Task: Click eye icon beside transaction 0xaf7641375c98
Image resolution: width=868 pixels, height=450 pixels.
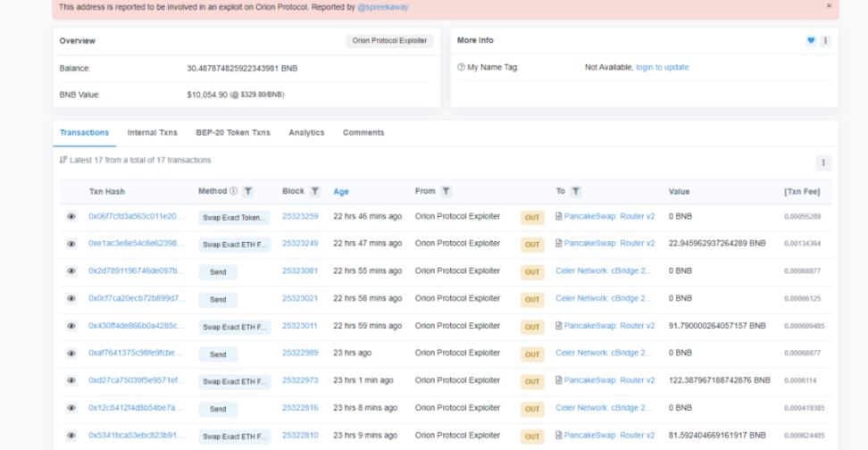Action: [71, 354]
